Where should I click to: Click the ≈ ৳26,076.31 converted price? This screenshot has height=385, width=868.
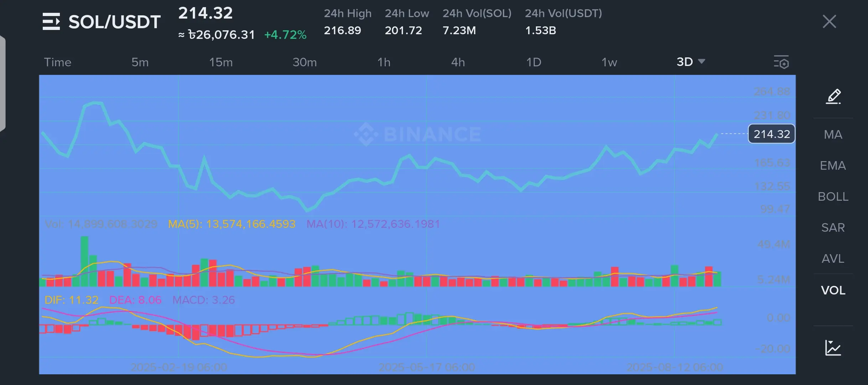coord(217,35)
